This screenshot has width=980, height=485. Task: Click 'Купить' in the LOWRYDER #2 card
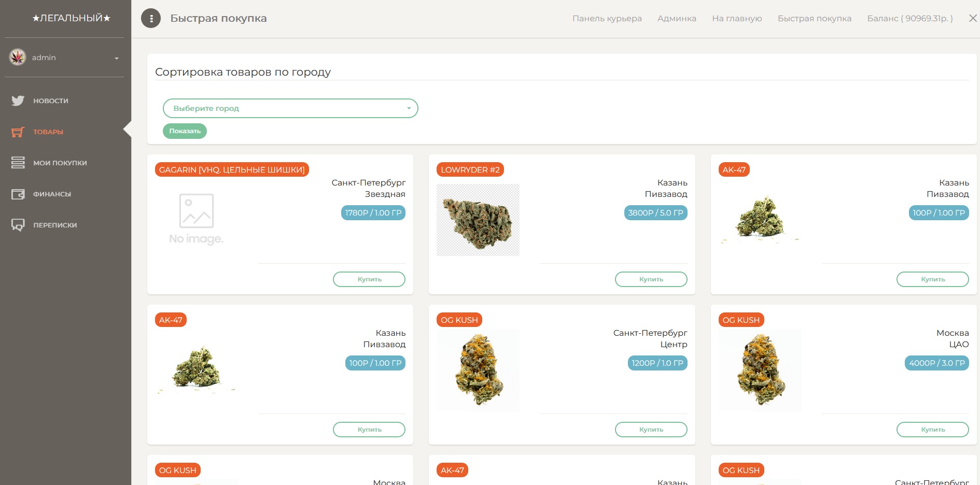(x=651, y=279)
